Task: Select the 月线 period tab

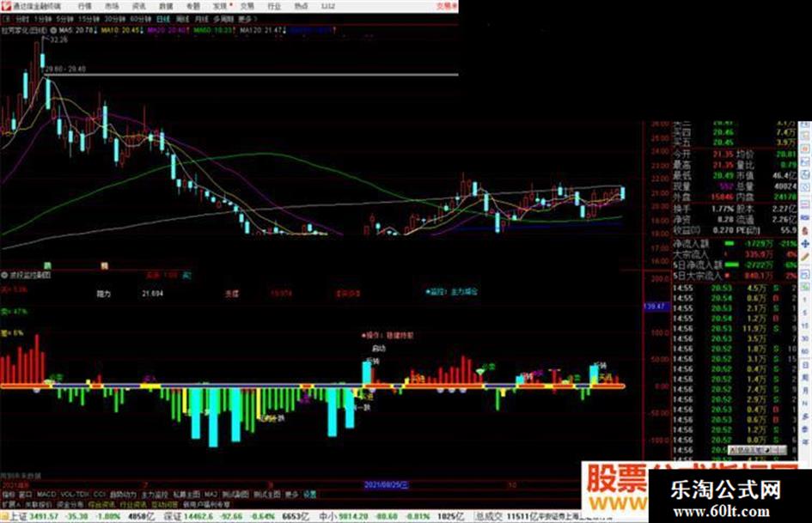Action: tap(201, 19)
